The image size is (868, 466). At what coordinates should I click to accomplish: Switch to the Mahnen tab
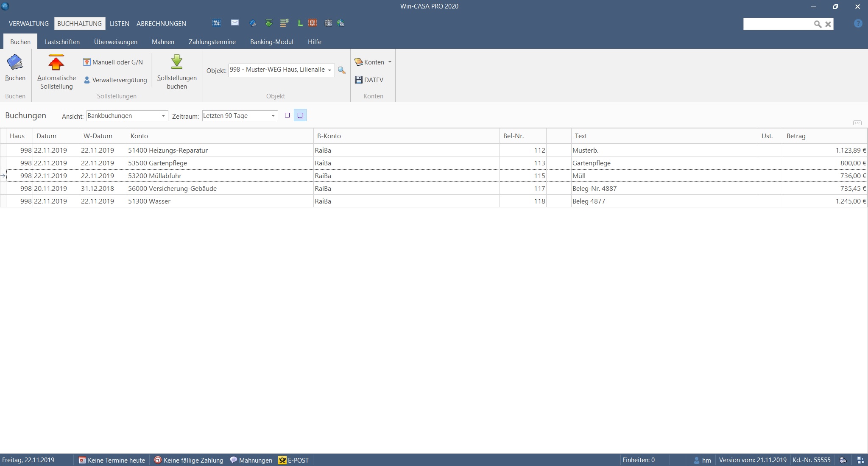pyautogui.click(x=163, y=42)
